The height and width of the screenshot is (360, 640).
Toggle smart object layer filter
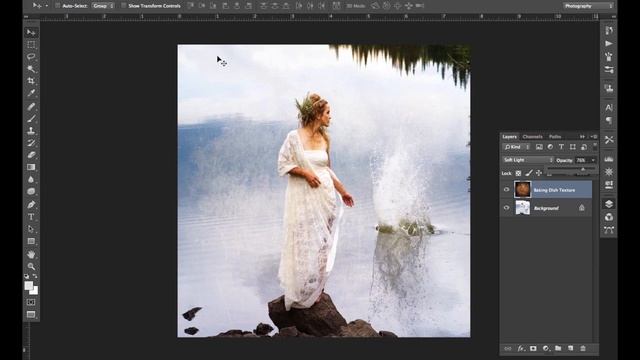click(x=584, y=147)
